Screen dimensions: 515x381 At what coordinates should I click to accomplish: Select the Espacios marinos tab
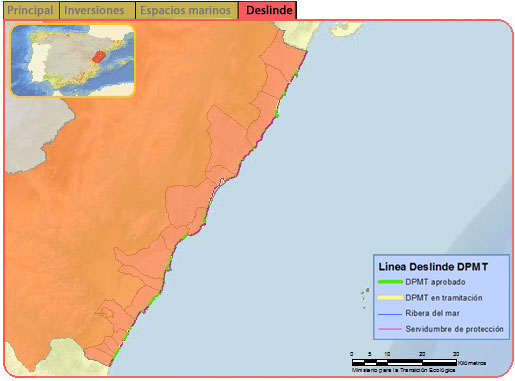[187, 10]
